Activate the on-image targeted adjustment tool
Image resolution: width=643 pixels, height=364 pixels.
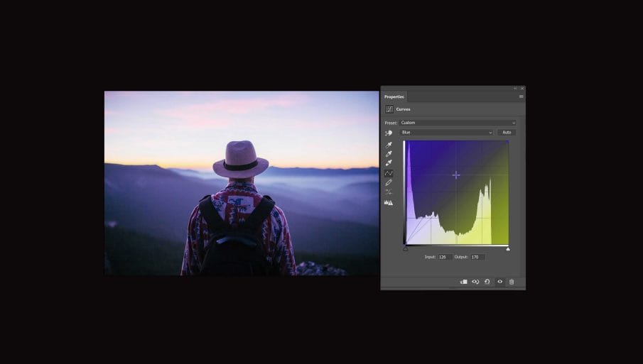389,133
